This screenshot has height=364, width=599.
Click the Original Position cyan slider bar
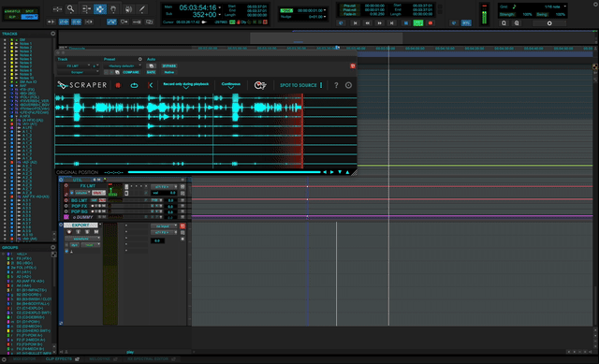coord(225,172)
